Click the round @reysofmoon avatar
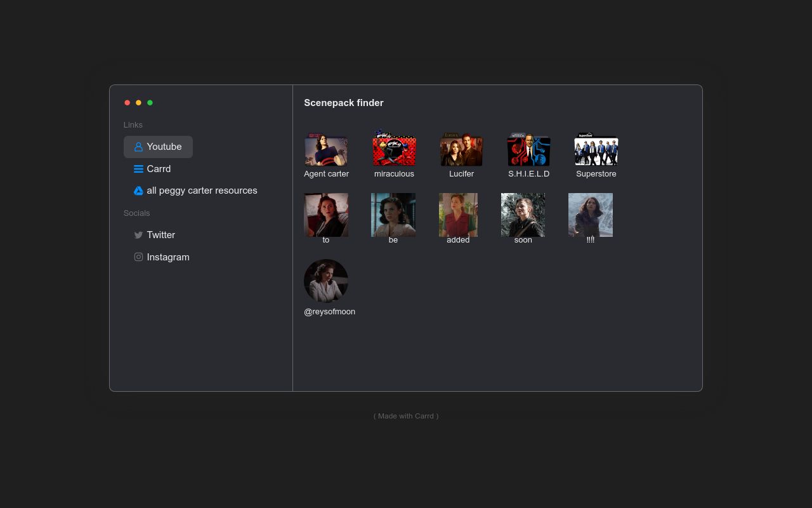Image resolution: width=812 pixels, height=508 pixels. pyautogui.click(x=326, y=281)
